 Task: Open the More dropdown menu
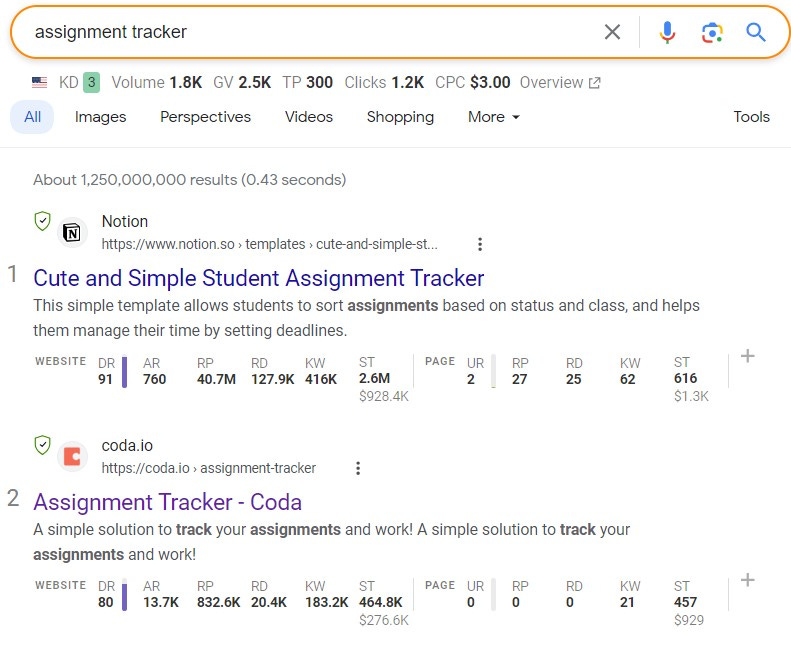[493, 117]
